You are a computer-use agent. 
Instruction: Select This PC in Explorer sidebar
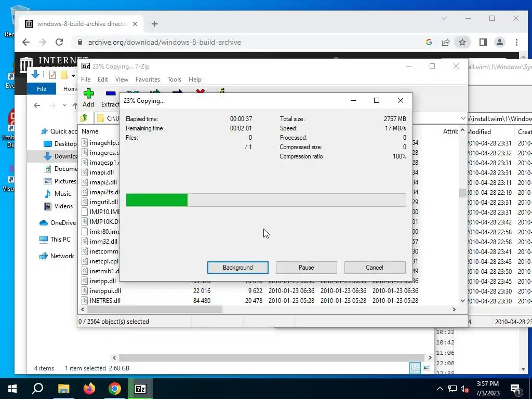[55, 240]
